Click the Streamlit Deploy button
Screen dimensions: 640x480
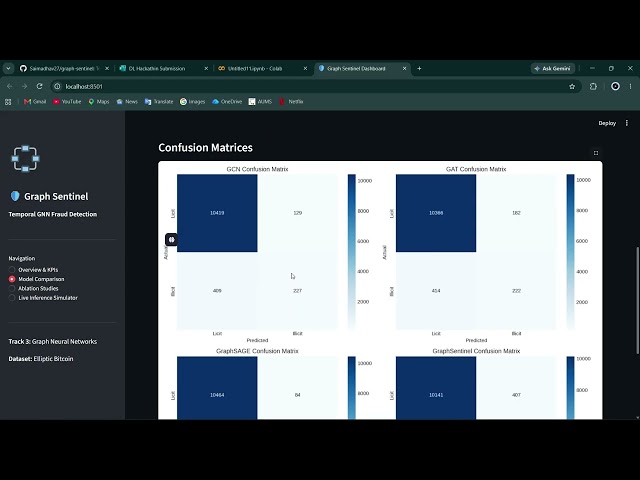coord(607,123)
